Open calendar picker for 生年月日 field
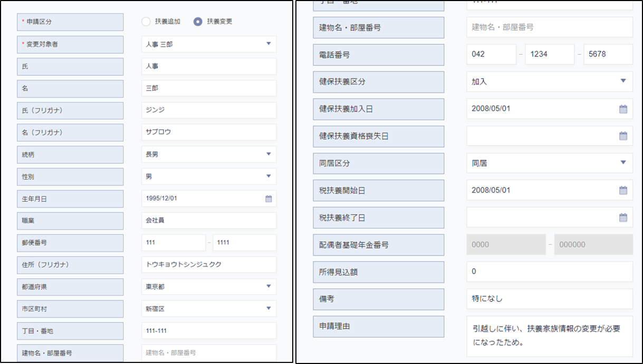This screenshot has height=364, width=643. [x=268, y=199]
